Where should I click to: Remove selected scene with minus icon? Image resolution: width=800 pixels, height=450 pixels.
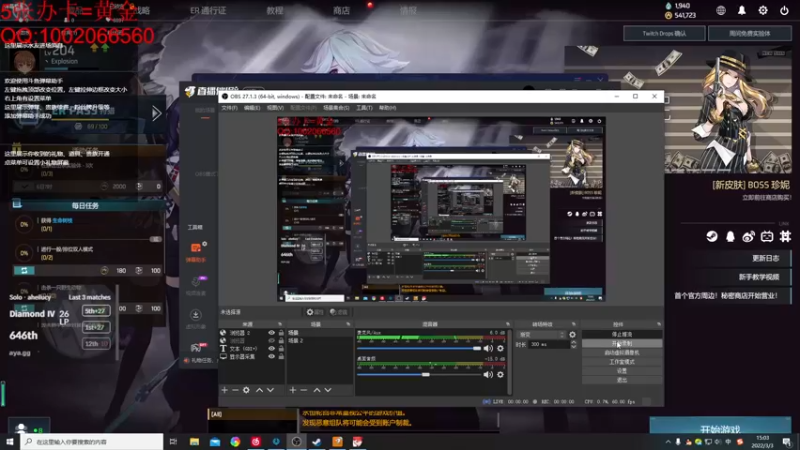(304, 390)
